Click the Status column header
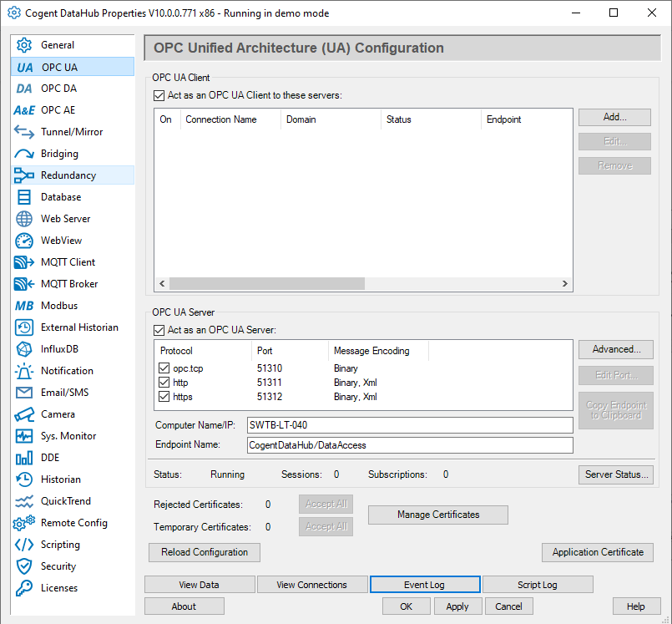 [431, 119]
